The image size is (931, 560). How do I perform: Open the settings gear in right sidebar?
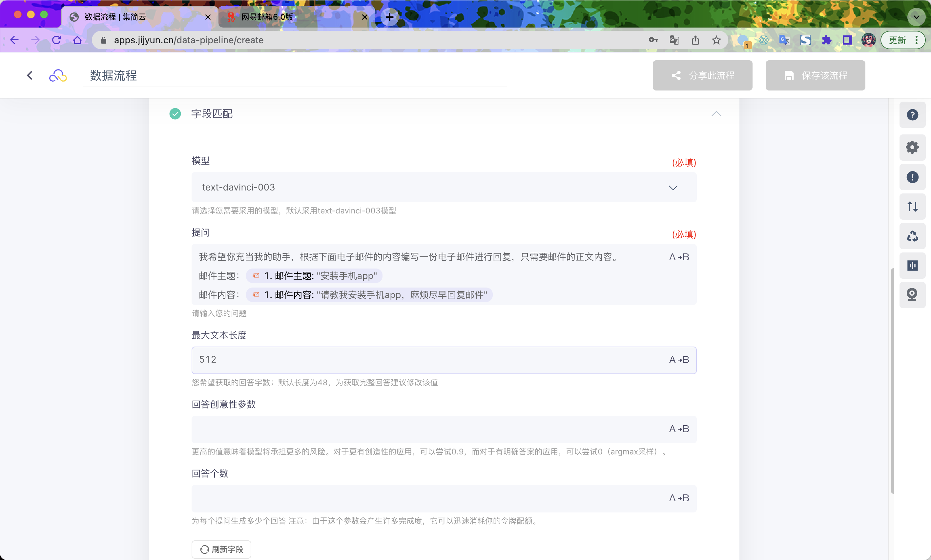(912, 147)
